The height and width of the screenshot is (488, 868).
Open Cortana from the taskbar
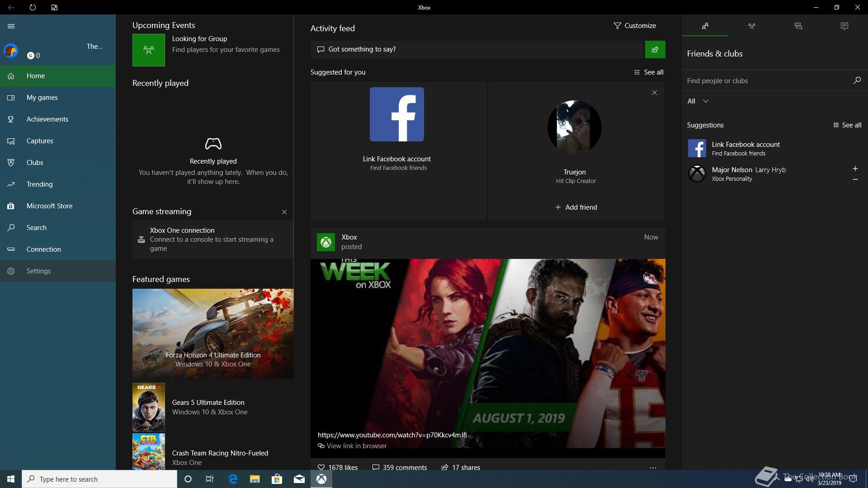coord(188,479)
